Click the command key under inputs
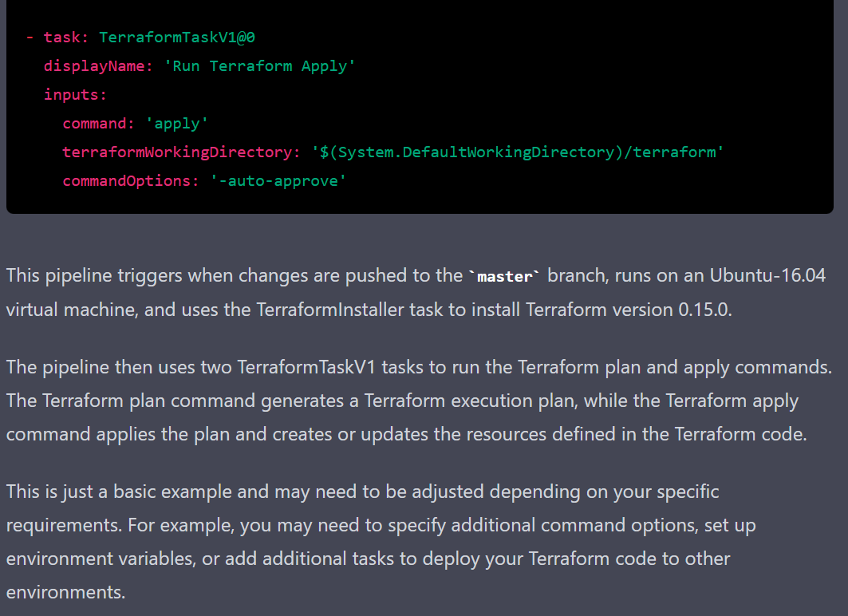 click(x=93, y=124)
